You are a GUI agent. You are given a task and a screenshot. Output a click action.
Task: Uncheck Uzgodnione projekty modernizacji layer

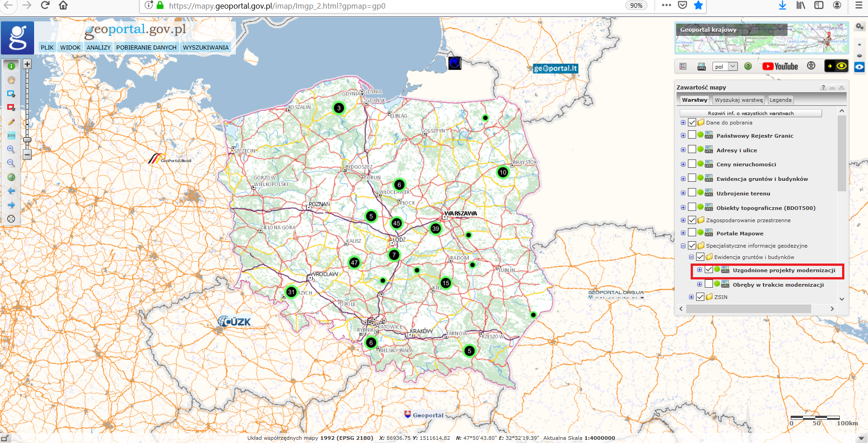tap(709, 270)
